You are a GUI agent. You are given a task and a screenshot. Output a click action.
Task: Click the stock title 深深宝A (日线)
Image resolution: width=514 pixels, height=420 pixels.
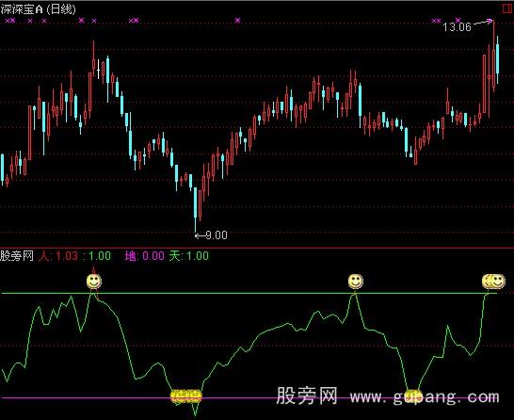click(x=38, y=8)
